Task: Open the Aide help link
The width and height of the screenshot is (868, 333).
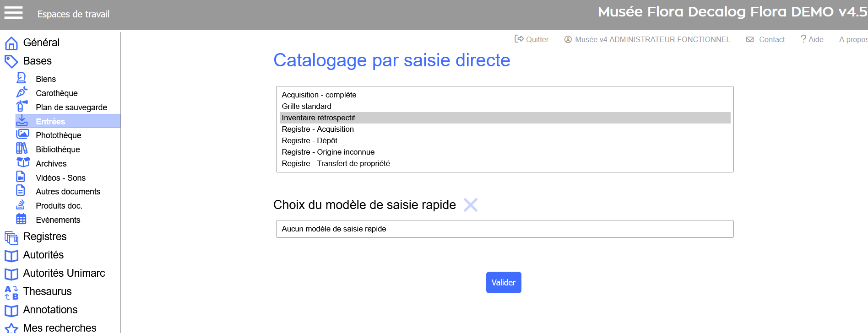Action: coord(812,39)
